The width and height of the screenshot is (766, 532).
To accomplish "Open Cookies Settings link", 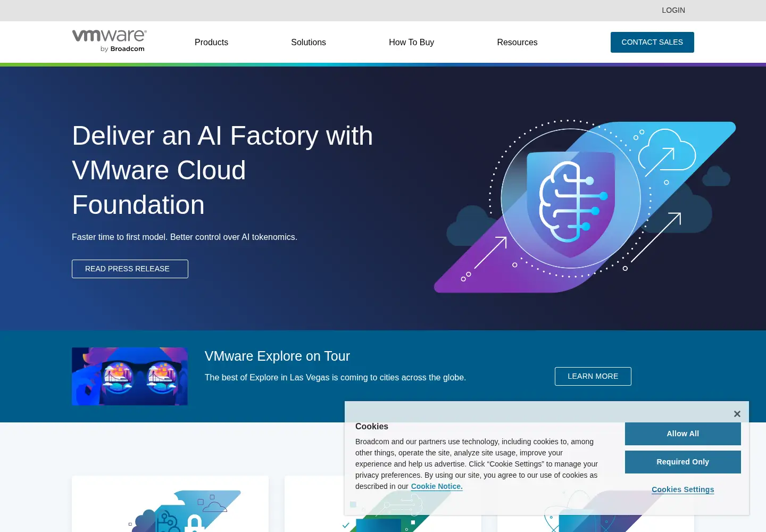I will pos(683,489).
